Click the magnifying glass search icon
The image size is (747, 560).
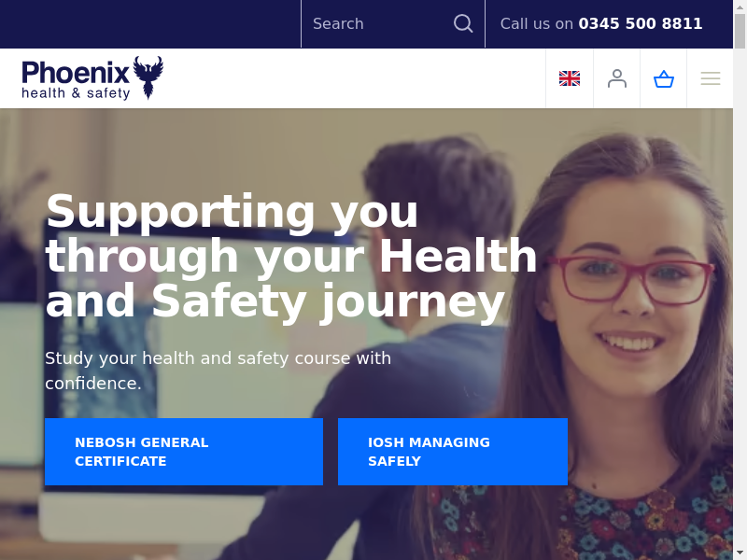point(463,23)
